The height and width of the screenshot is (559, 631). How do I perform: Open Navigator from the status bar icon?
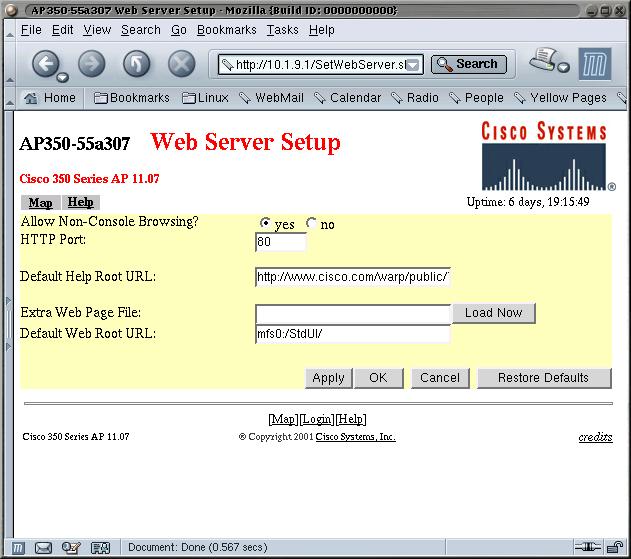point(18,547)
